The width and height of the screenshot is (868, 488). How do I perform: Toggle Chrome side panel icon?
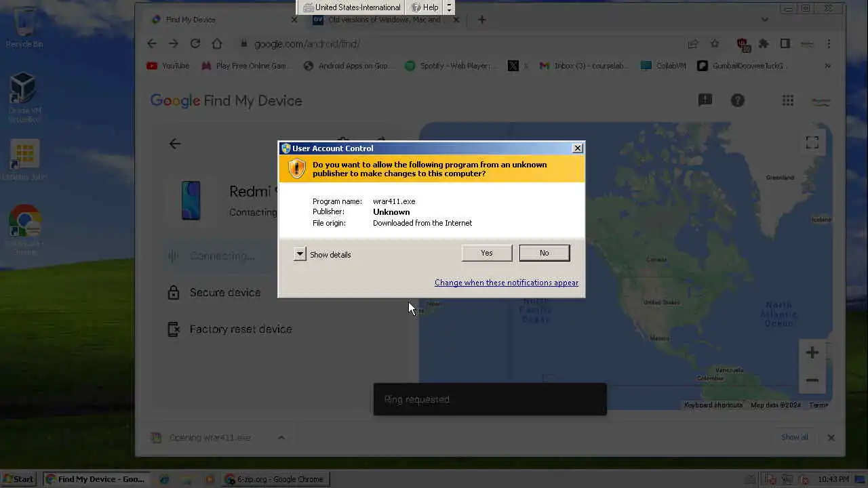coord(785,43)
